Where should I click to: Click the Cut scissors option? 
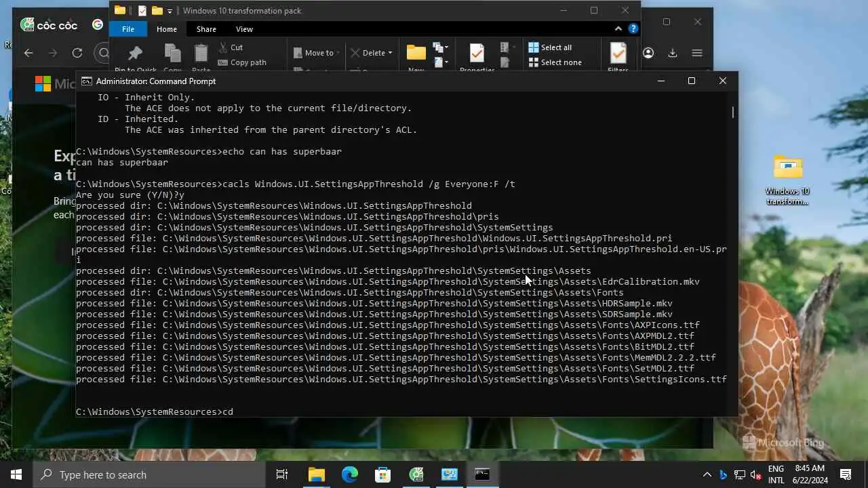coord(231,47)
